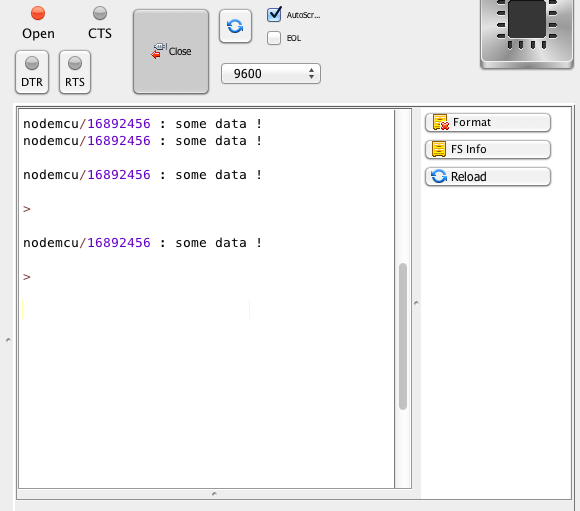580x511 pixels.
Task: Uncheck the AutoScroll checkbox
Action: pos(274,15)
